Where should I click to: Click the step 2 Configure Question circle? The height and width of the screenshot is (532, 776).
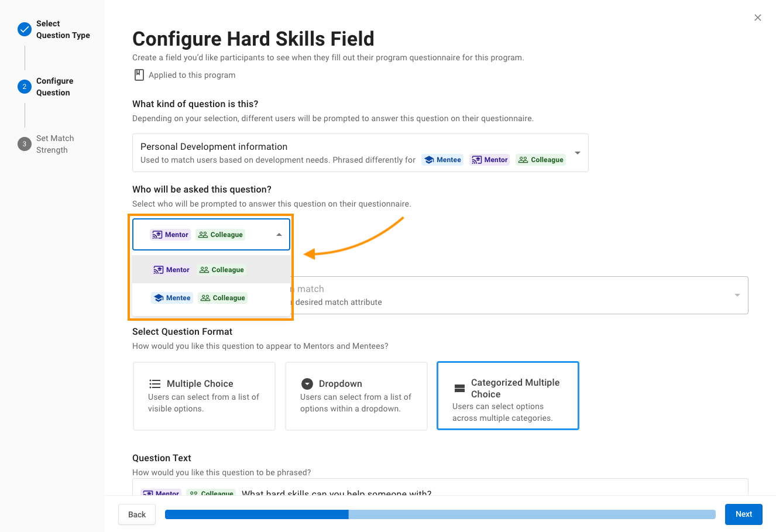click(x=25, y=87)
